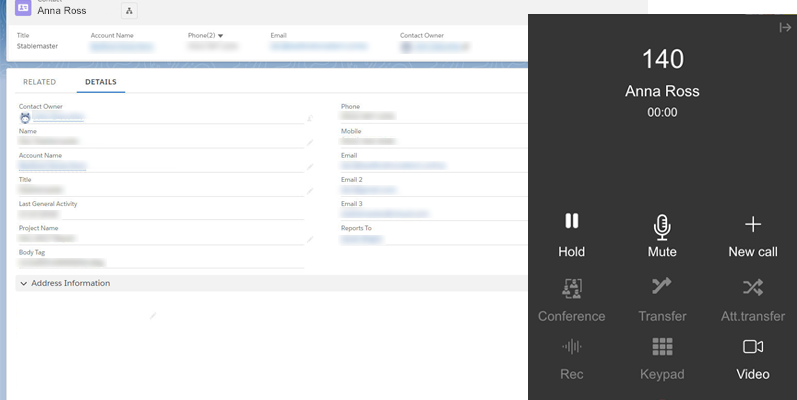Click the Email link in details

(x=393, y=165)
